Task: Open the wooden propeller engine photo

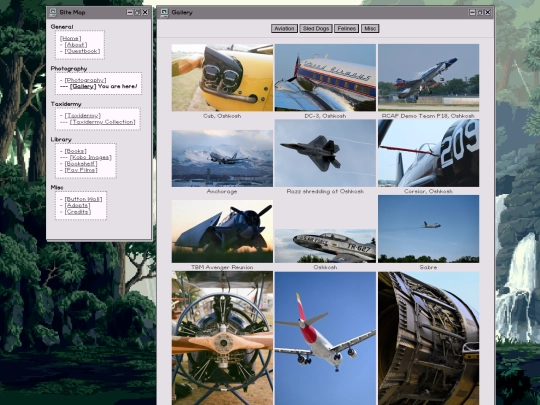Action: (222, 338)
